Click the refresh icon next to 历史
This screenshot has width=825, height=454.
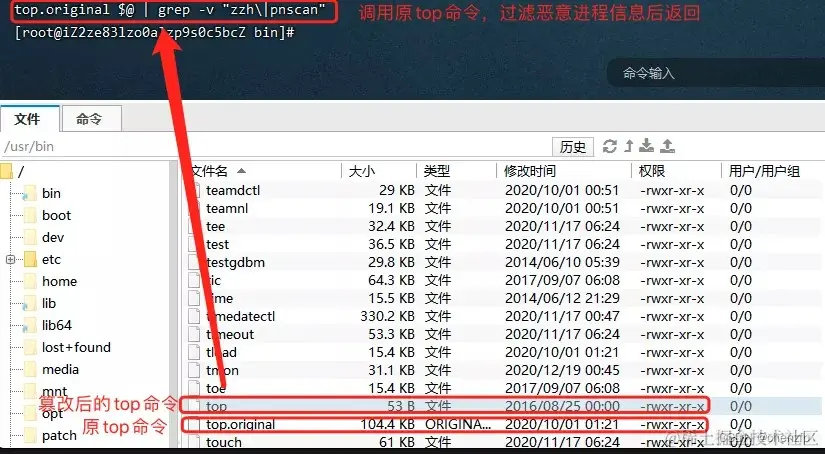[x=609, y=146]
